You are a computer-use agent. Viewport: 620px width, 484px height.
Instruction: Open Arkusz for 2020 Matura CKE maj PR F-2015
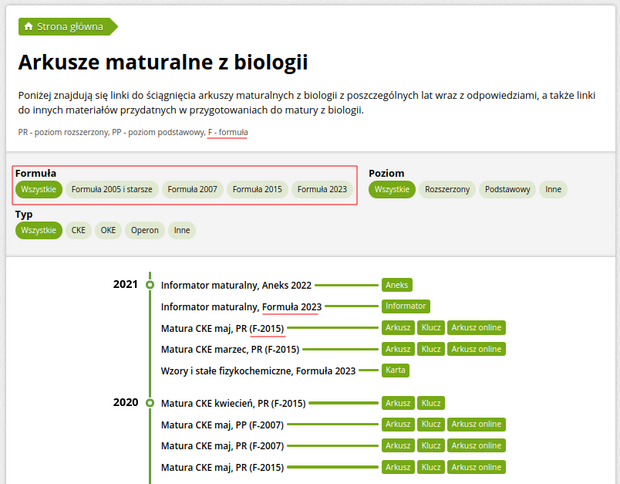(x=398, y=467)
